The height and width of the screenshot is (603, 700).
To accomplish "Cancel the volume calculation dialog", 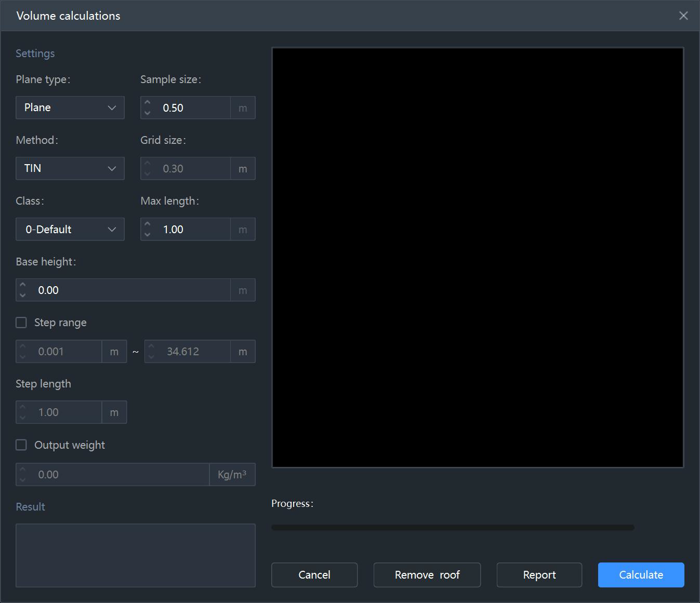I will point(314,575).
